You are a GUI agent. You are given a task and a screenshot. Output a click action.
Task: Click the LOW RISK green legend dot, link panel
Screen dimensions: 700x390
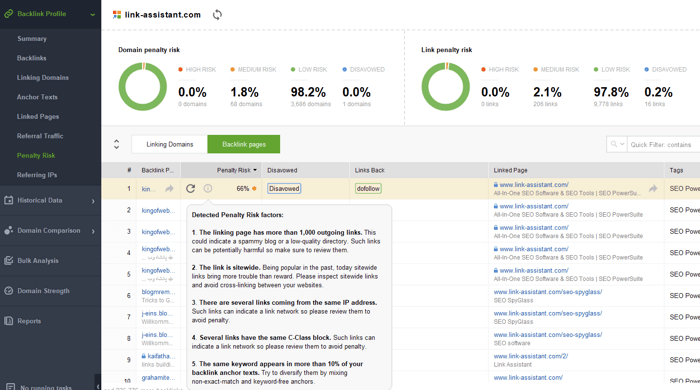596,69
